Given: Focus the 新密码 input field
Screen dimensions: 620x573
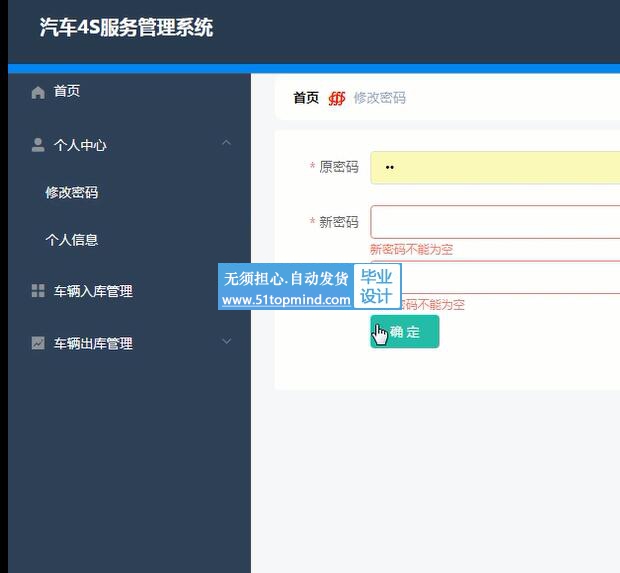Looking at the screenshot, I should pos(495,222).
